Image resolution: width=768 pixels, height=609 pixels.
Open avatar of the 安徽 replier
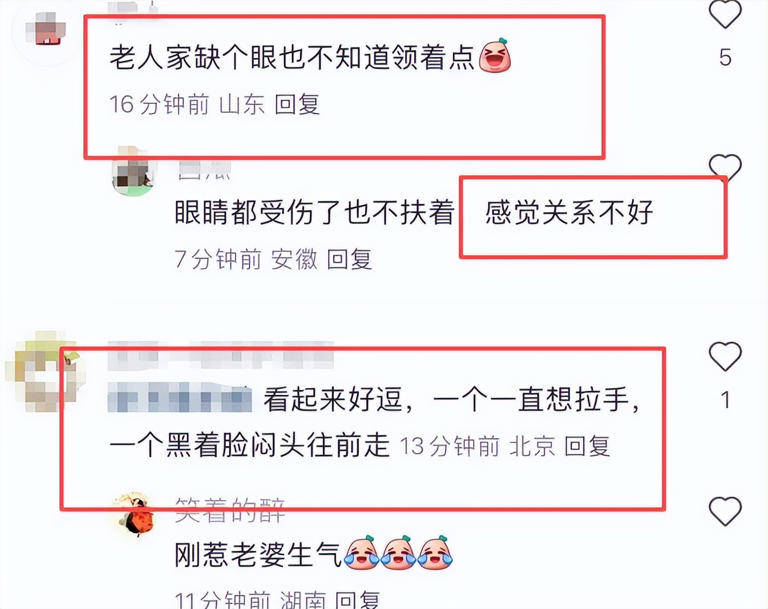(133, 171)
